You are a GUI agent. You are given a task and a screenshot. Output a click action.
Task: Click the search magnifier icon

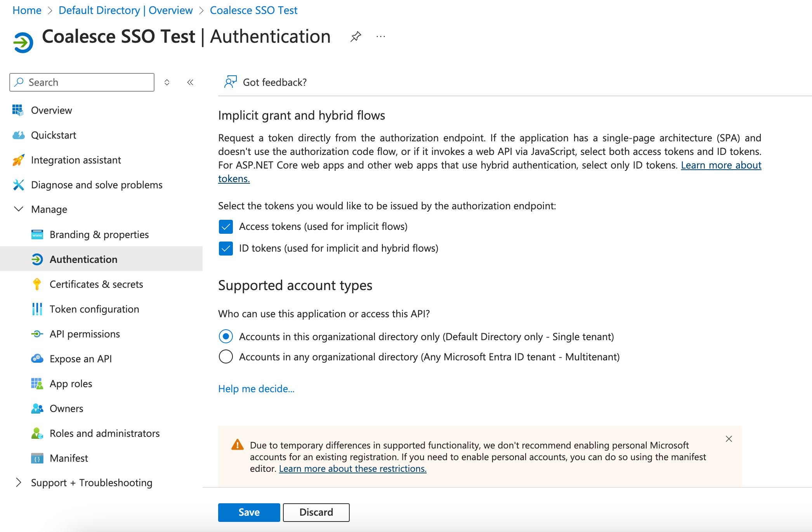coord(19,82)
